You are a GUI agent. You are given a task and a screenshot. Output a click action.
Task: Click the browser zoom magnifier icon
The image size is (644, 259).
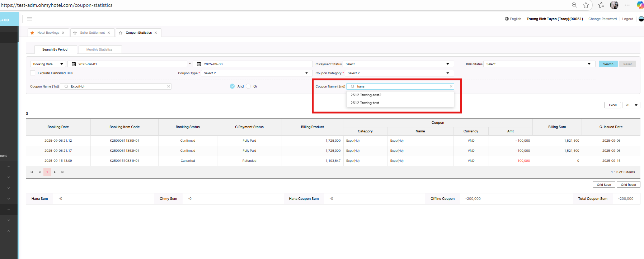point(574,5)
